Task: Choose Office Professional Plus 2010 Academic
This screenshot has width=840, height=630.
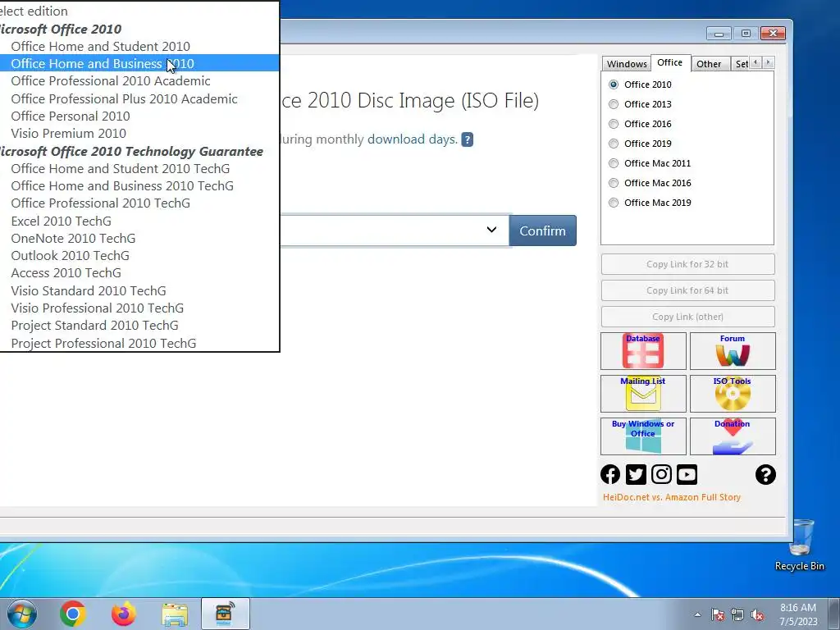Action: tap(139, 98)
